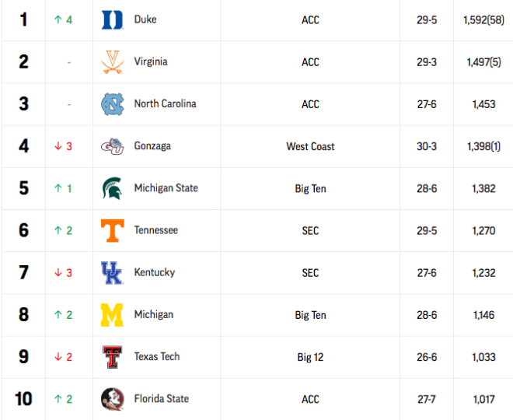Click the Florida State Seminoles logo
The height and width of the screenshot is (420, 513).
(x=112, y=399)
